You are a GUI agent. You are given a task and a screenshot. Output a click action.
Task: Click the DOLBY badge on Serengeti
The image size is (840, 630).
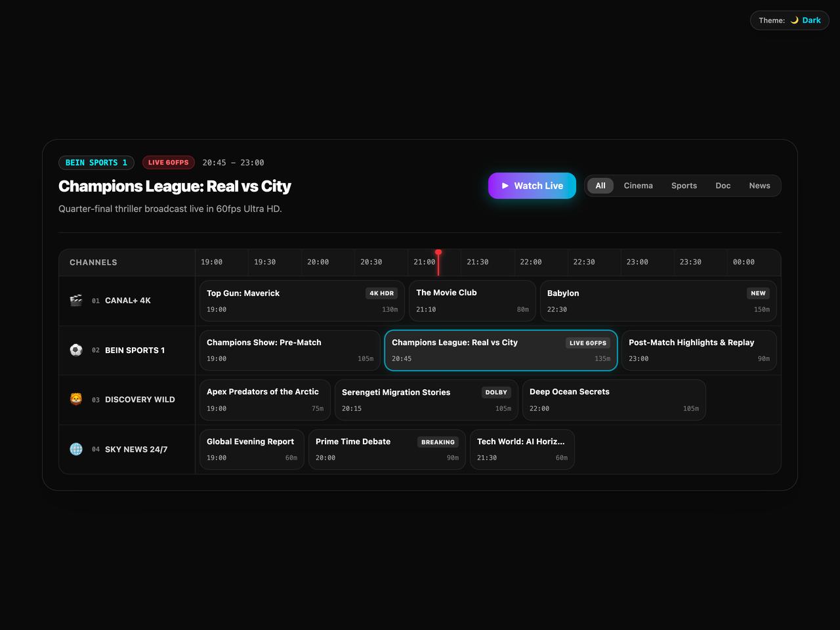click(496, 392)
